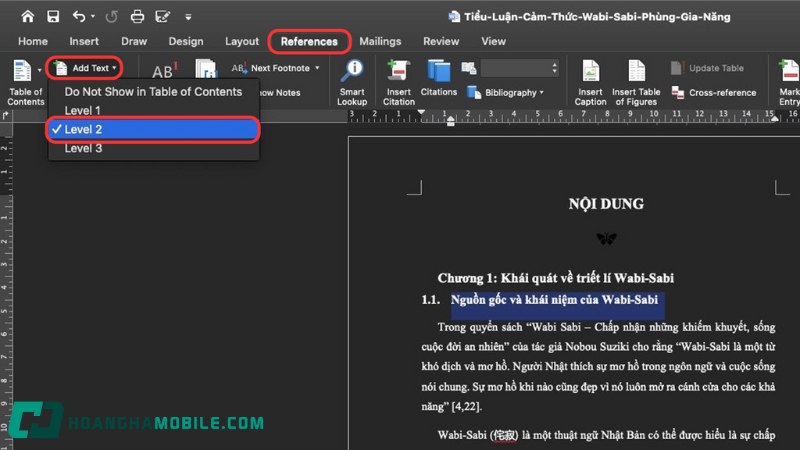Switch to the Insert tab

84,41
